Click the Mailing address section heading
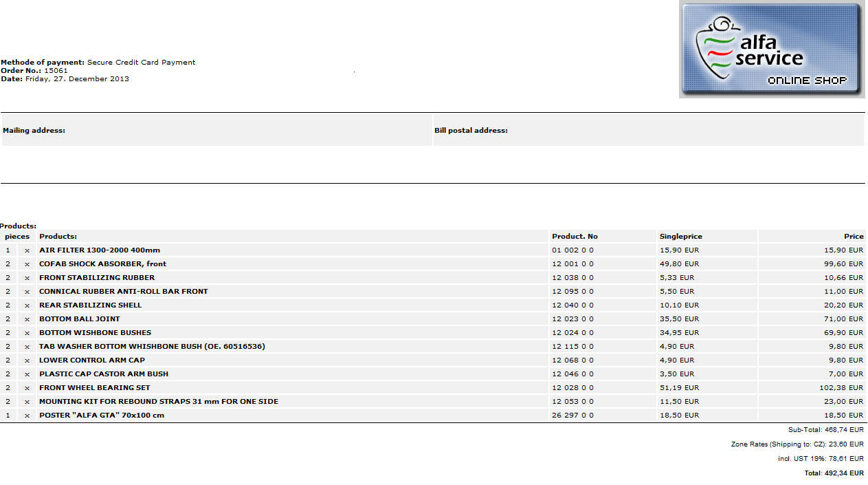 point(34,131)
